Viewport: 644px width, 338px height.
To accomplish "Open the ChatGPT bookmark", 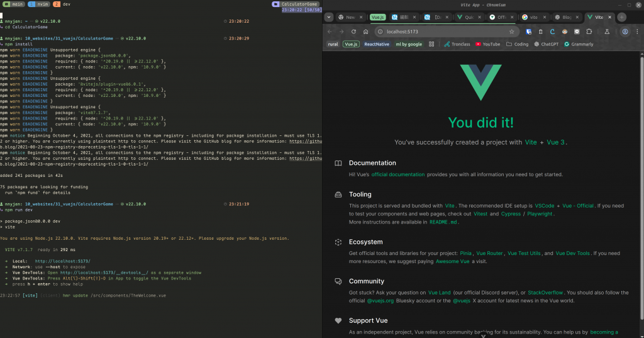I will point(547,44).
